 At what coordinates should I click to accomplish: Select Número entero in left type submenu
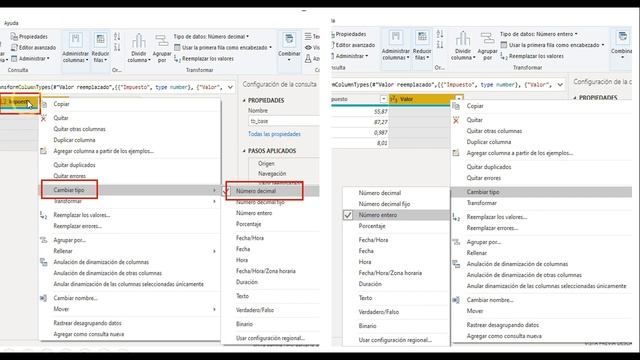(x=254, y=213)
